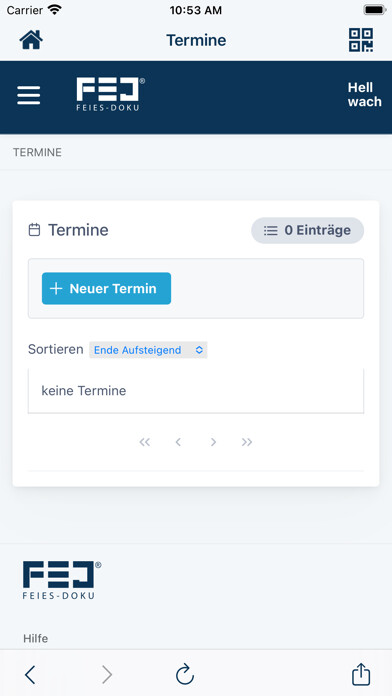Screen dimensions: 392x696
Task: Reload the page with refresh icon
Action: click(x=185, y=674)
